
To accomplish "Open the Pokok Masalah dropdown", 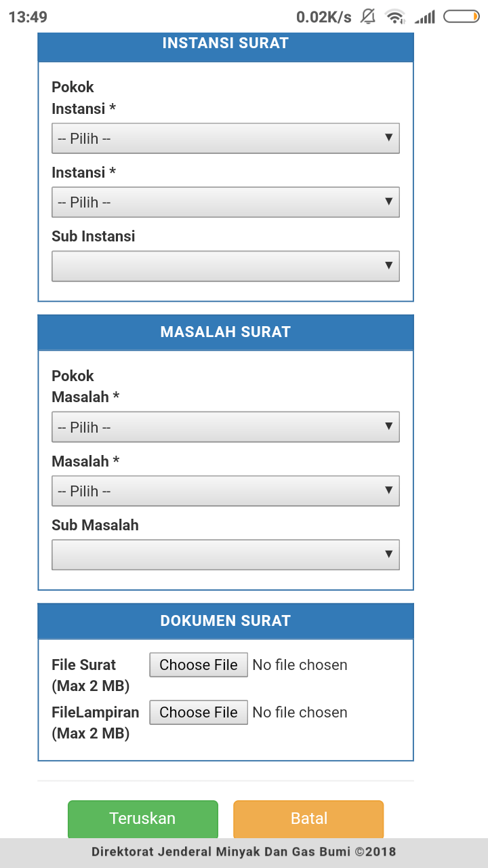I will [225, 427].
